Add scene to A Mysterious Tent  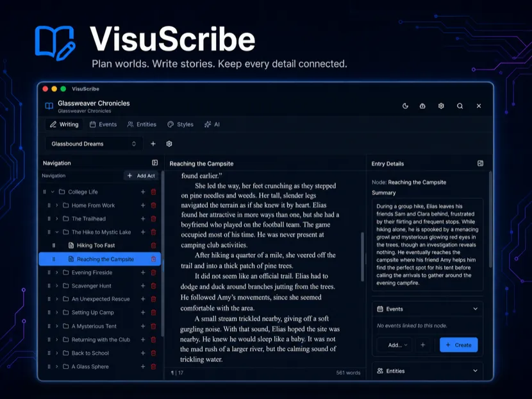143,326
